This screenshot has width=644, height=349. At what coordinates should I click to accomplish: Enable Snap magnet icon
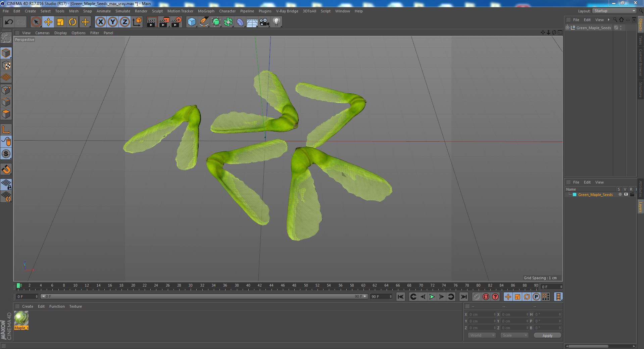coord(6,169)
